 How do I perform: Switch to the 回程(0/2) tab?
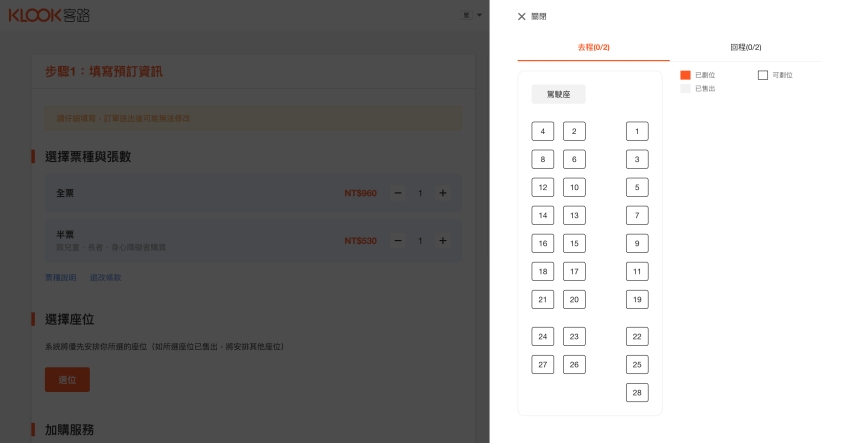coord(745,48)
